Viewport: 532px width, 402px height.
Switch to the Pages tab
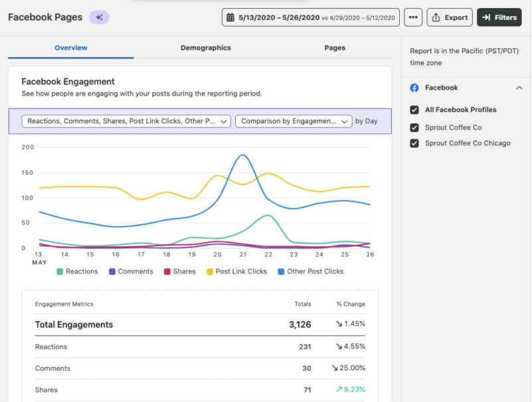335,48
